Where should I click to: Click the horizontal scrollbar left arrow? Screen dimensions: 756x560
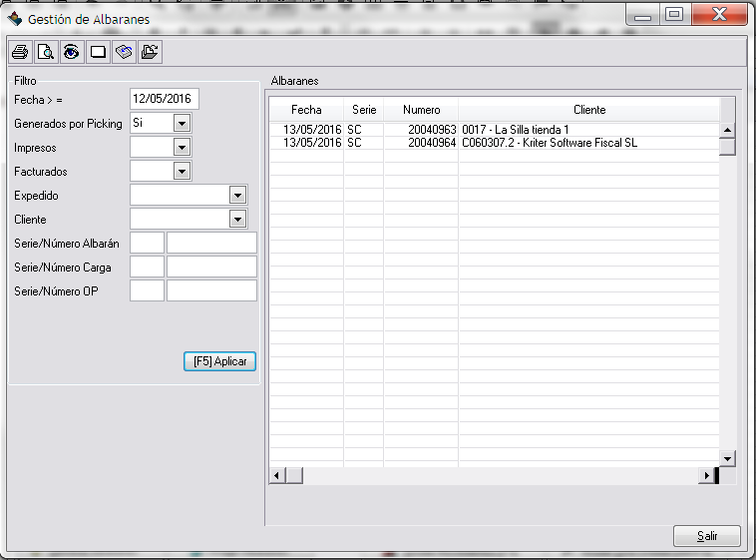276,475
